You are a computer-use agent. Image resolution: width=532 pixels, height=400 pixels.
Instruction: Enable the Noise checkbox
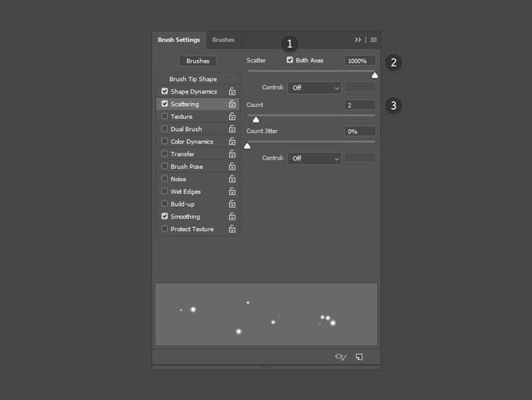(x=165, y=179)
